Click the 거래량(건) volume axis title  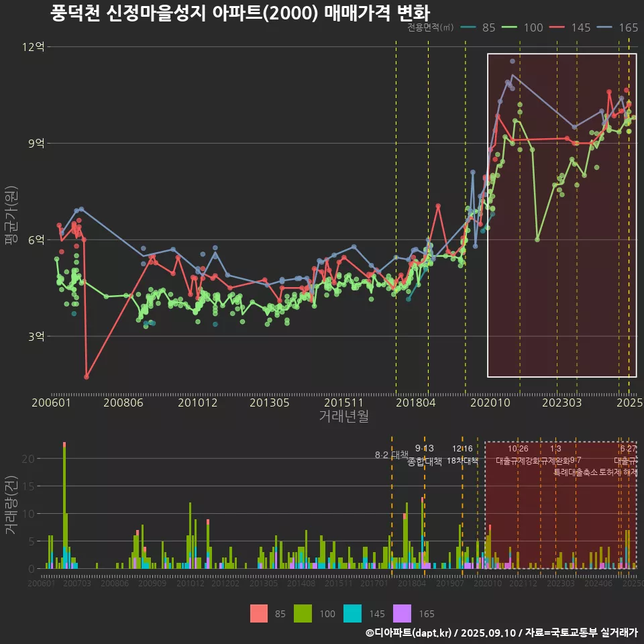pyautogui.click(x=11, y=505)
